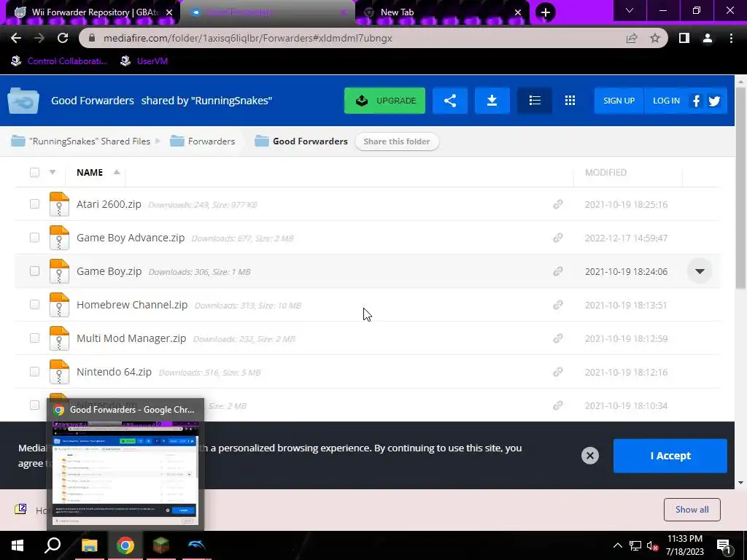Check the Nintendo 64.zip checkbox
747x560 pixels.
34,371
